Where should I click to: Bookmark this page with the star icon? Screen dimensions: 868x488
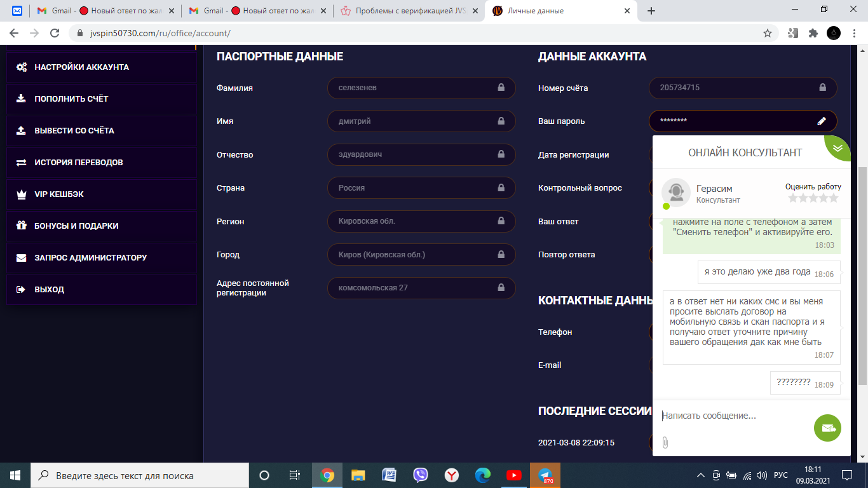(x=768, y=33)
